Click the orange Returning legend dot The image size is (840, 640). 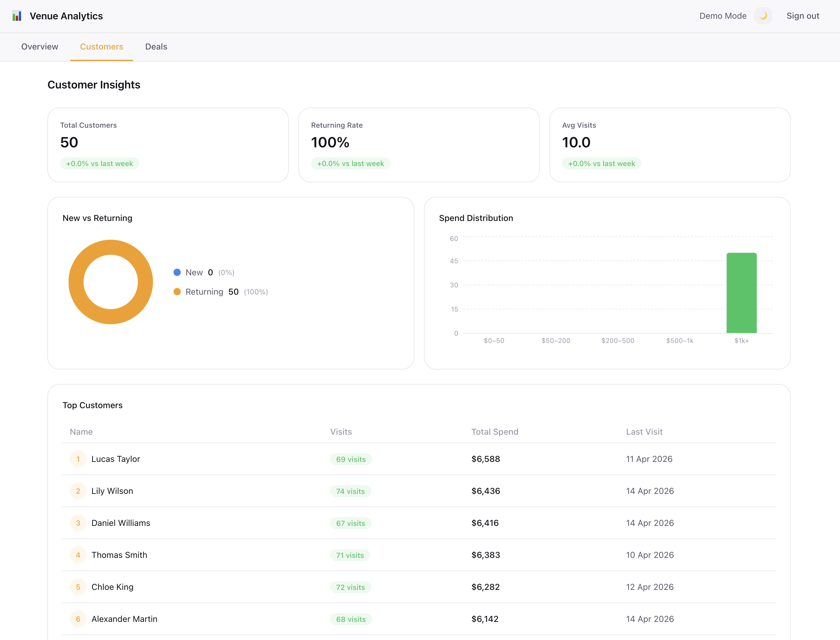pyautogui.click(x=177, y=291)
